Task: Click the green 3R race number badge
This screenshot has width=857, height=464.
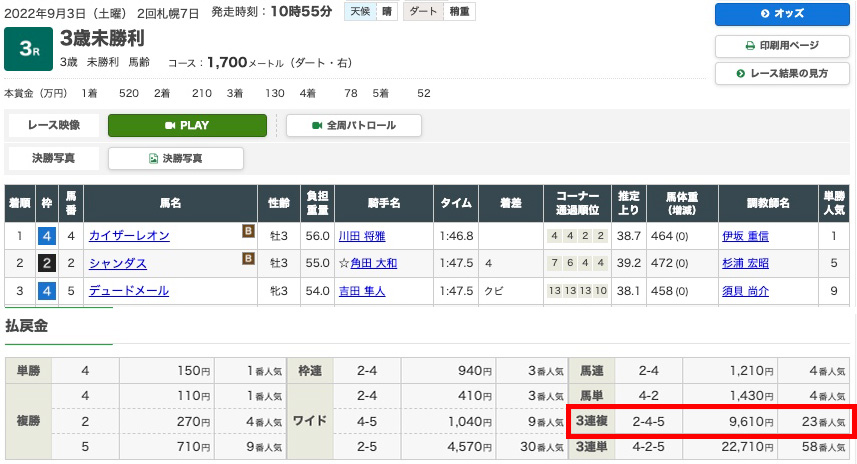Action: pos(28,49)
